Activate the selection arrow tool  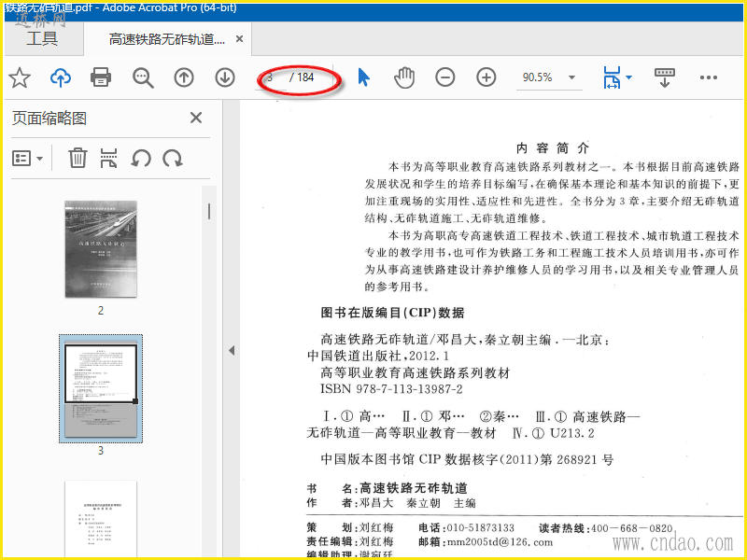(363, 77)
